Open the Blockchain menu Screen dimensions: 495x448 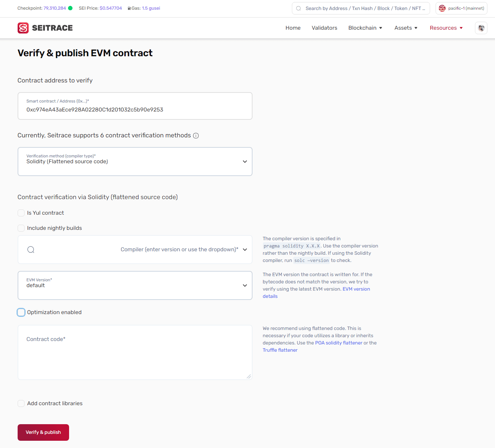tap(365, 28)
